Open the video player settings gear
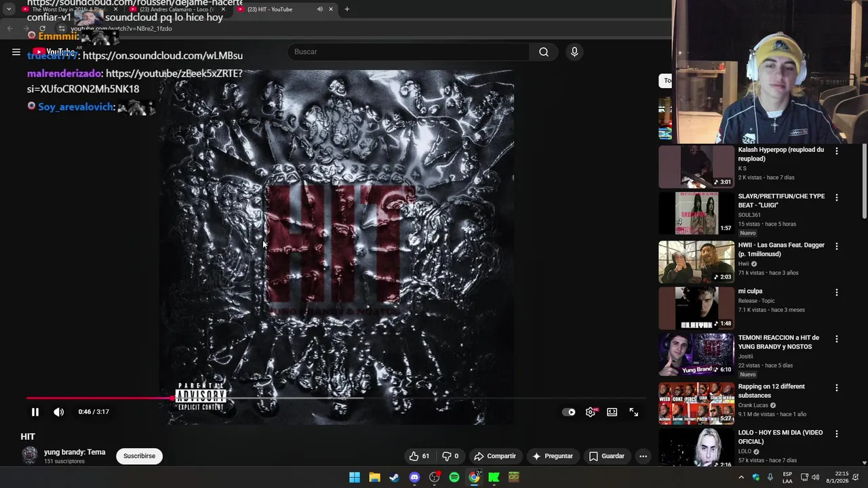Screen dimensions: 868x488 click(x=591, y=411)
